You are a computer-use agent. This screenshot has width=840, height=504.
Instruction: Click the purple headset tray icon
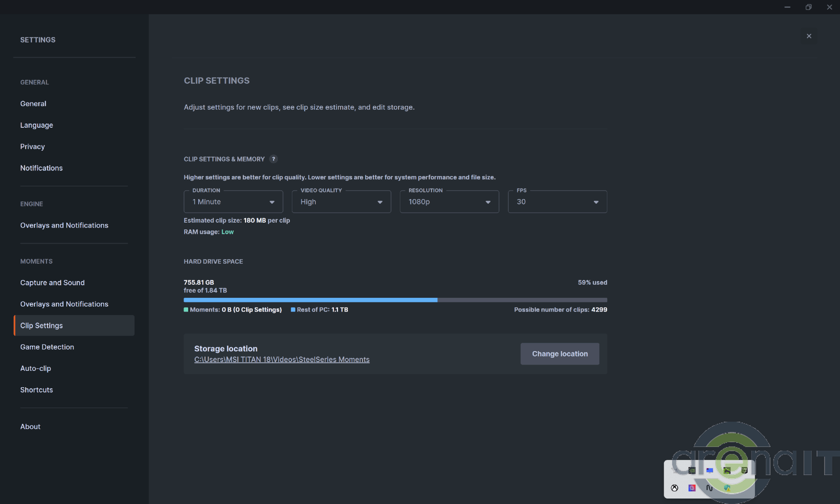coord(692,488)
